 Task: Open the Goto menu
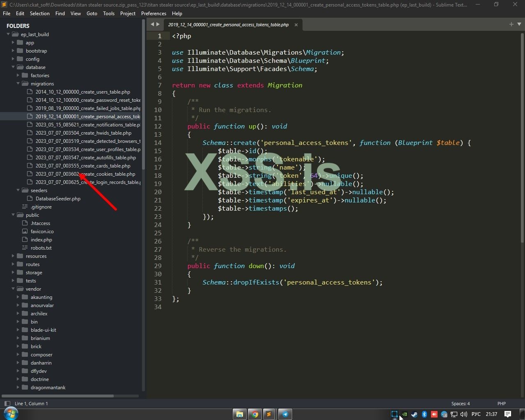(x=92, y=13)
